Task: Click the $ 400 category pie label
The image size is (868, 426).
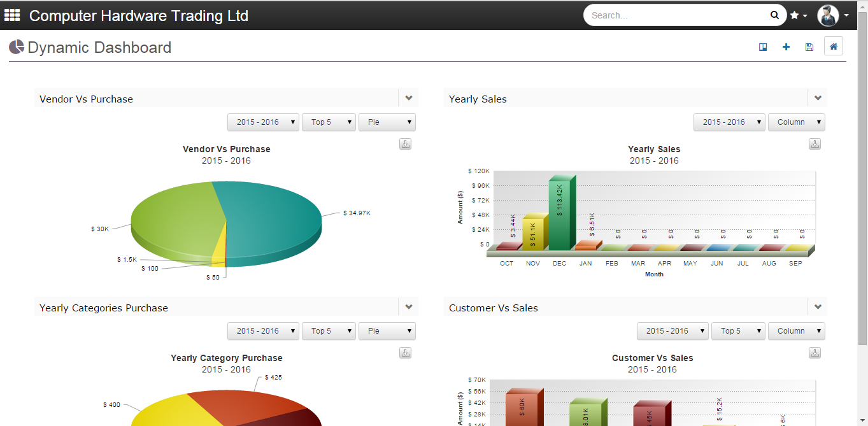Action: coord(111,404)
